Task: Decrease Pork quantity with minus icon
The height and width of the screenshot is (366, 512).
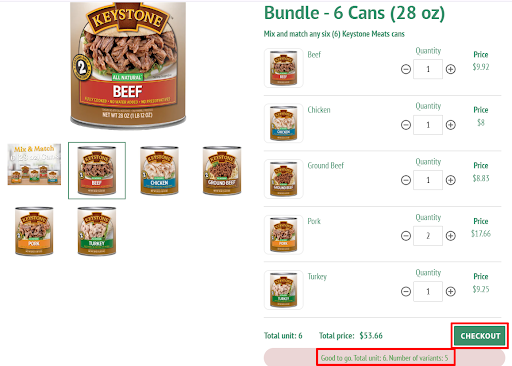Action: coord(406,236)
